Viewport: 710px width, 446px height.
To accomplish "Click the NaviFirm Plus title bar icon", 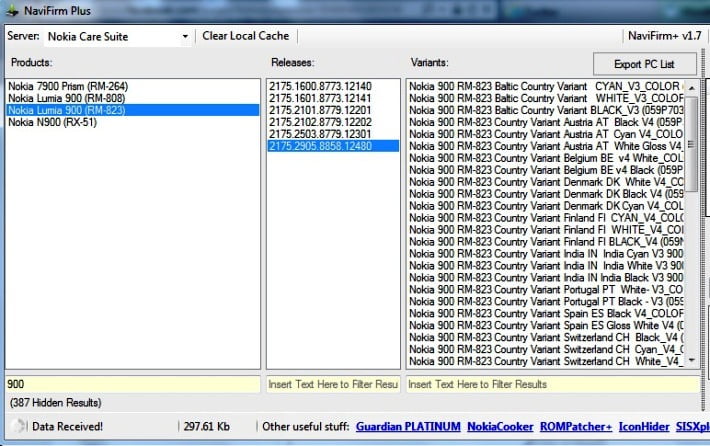I will point(12,10).
